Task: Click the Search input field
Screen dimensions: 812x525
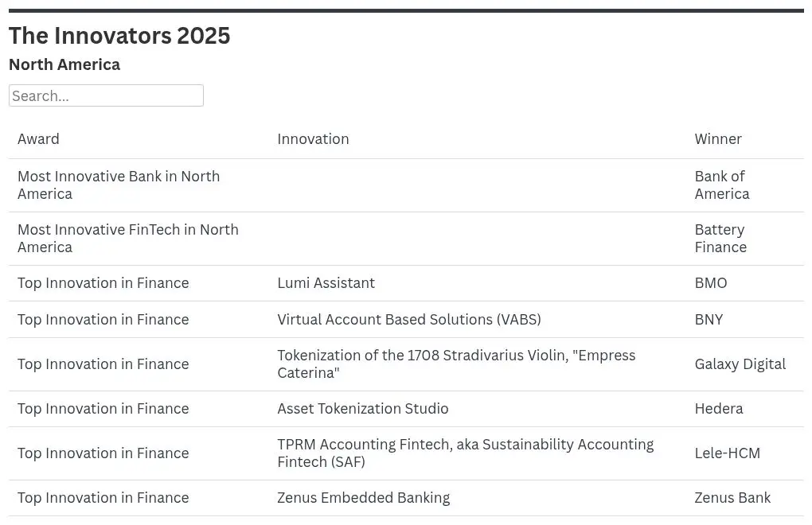Action: (106, 95)
